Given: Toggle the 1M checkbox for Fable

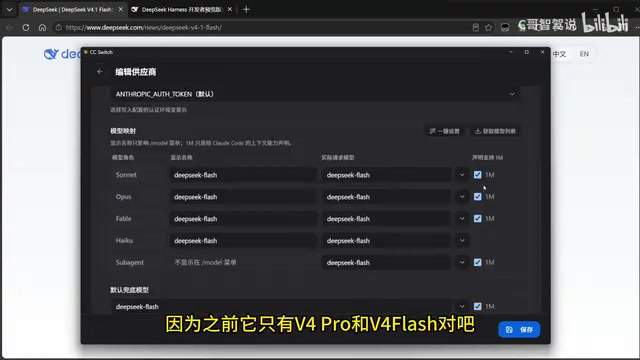Looking at the screenshot, I should tap(478, 218).
